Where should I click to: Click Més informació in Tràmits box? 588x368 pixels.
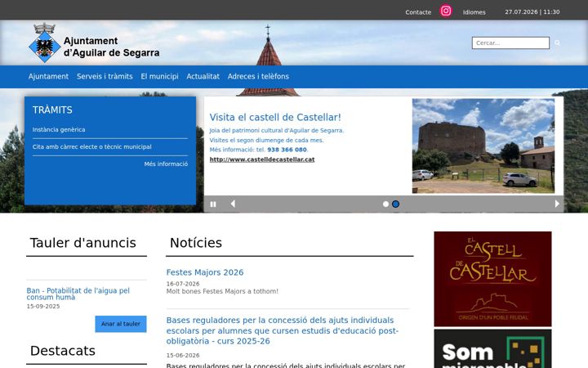tap(166, 164)
